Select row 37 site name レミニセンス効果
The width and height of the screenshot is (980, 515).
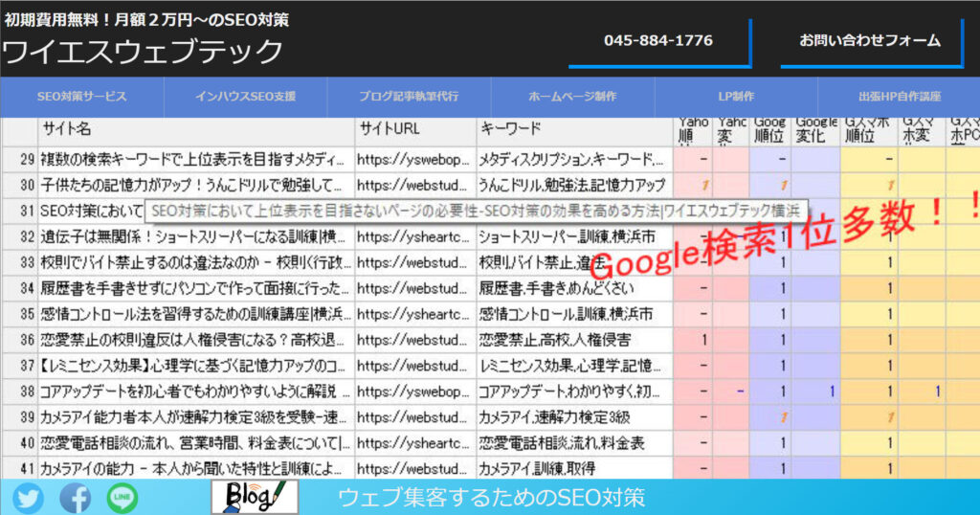pyautogui.click(x=196, y=366)
